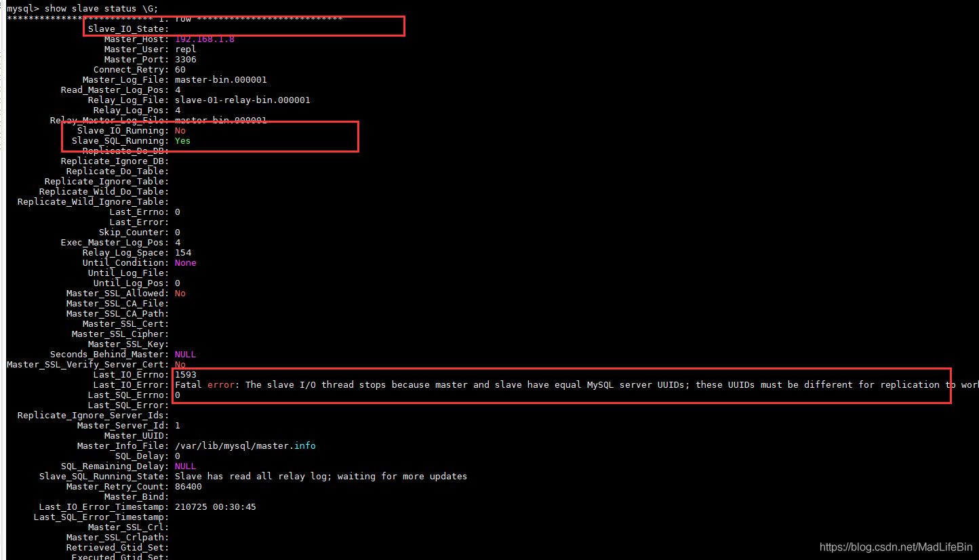The image size is (979, 560).
Task: Click the Relay_Log_Space value 154
Action: [182, 253]
